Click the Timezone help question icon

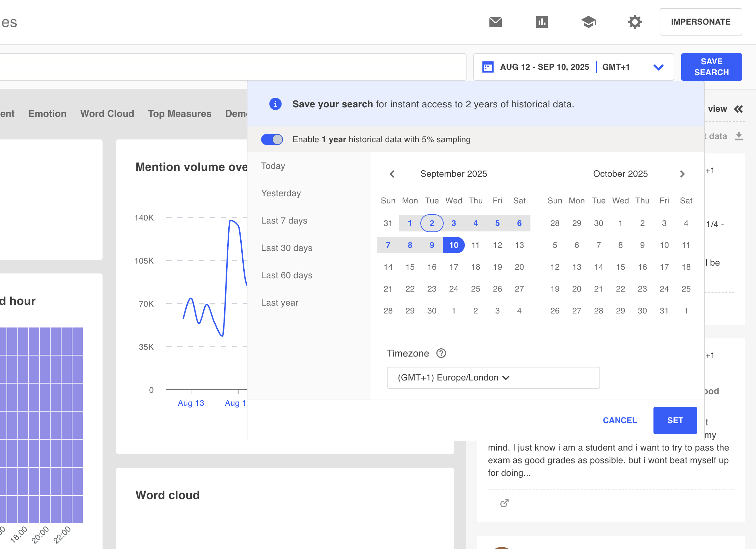point(441,353)
